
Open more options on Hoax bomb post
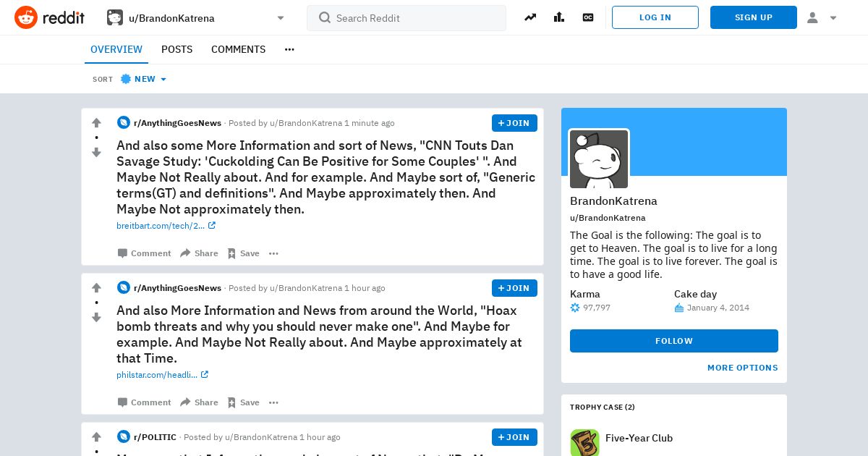[x=273, y=402]
